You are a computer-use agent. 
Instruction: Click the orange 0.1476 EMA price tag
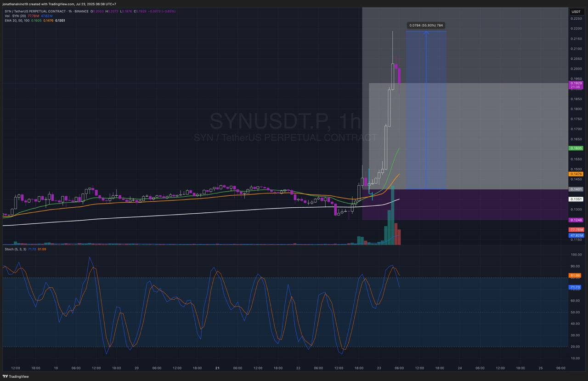pyautogui.click(x=576, y=174)
